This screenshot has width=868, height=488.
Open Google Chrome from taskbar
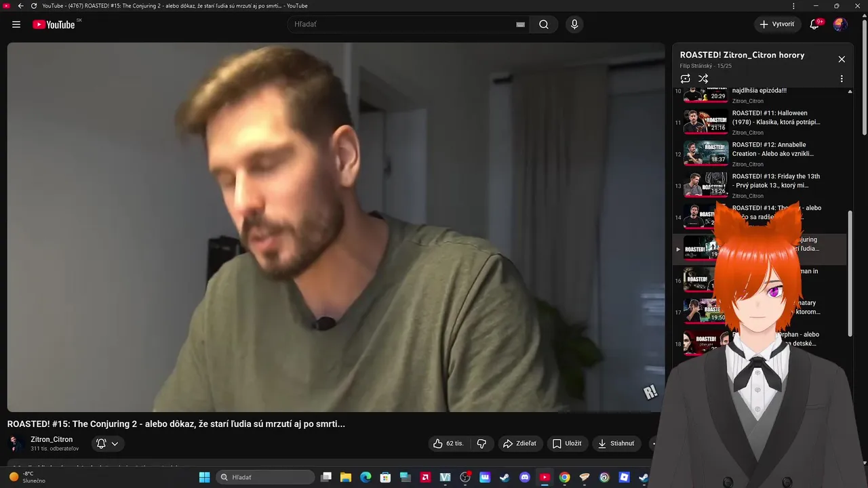click(x=564, y=477)
